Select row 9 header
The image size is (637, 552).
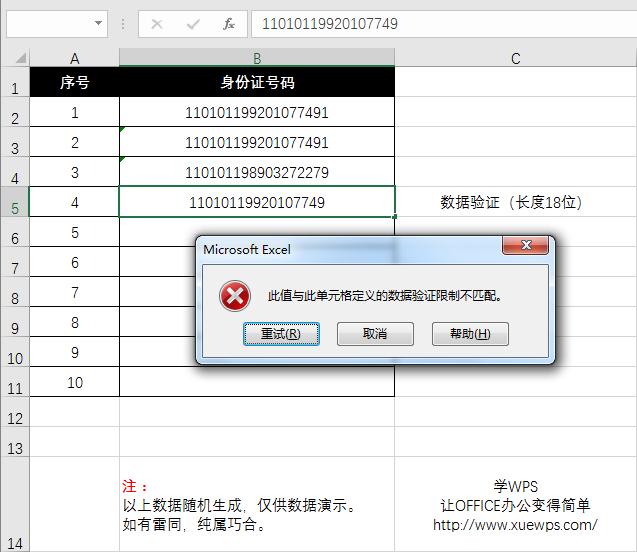[x=15, y=322]
